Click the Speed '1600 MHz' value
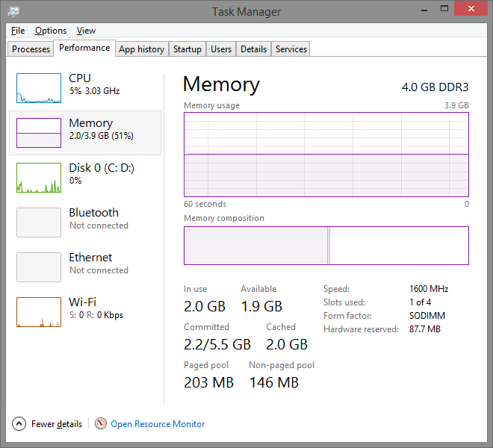 (x=429, y=289)
